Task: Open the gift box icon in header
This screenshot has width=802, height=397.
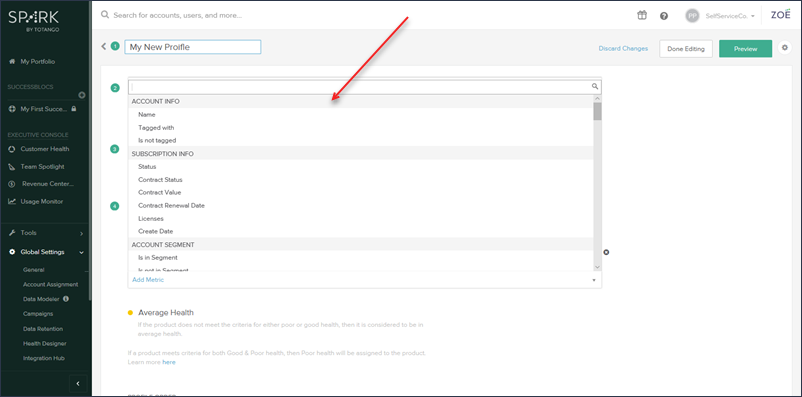Action: click(642, 15)
